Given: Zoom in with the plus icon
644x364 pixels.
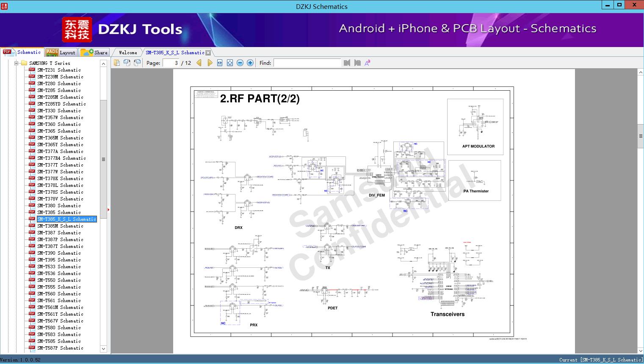Looking at the screenshot, I should [x=250, y=63].
